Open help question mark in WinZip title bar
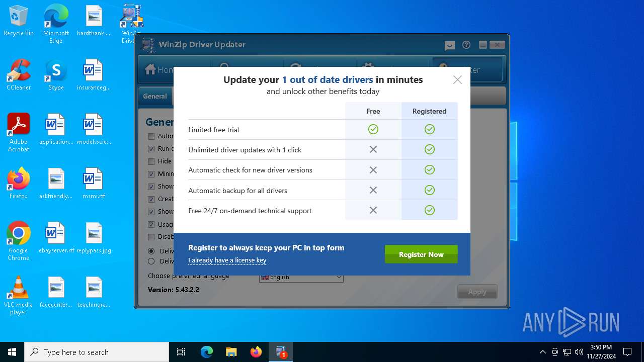This screenshot has height=362, width=644. [466, 45]
